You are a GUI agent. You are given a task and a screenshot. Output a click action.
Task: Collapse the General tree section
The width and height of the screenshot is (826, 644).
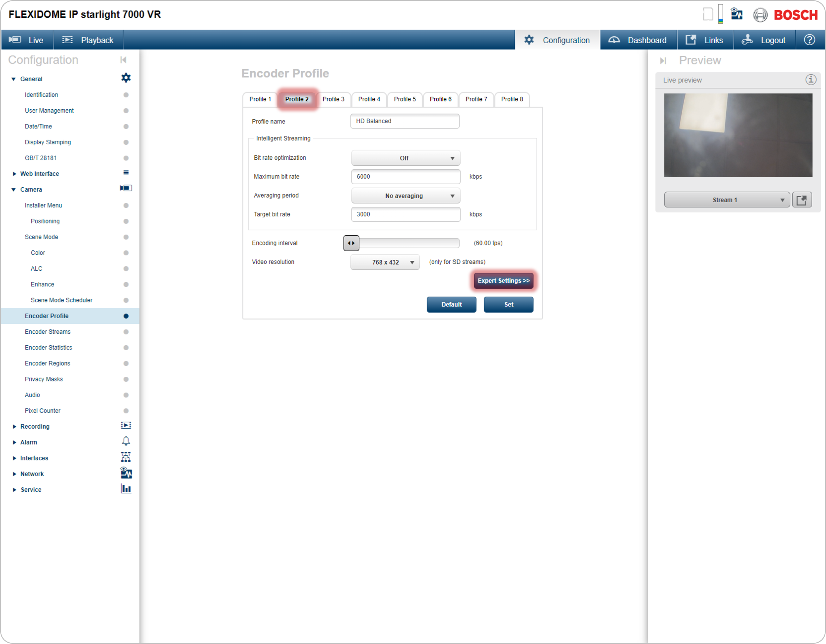pyautogui.click(x=14, y=79)
